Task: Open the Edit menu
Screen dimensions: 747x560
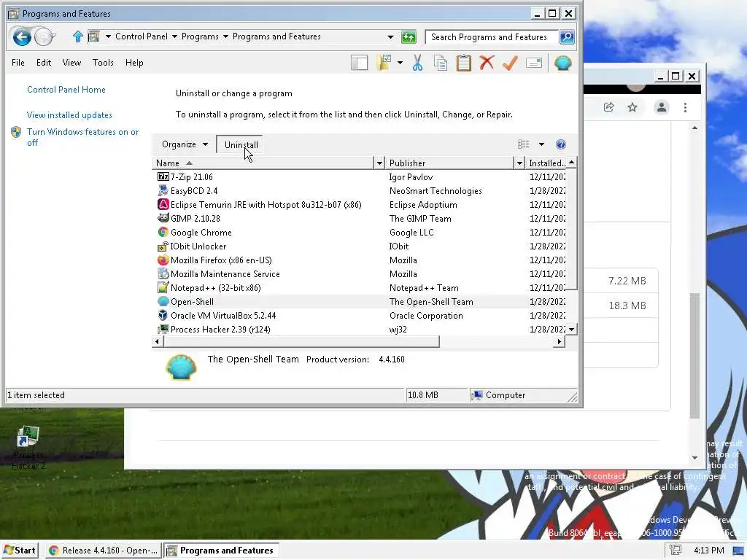Action: click(x=43, y=63)
